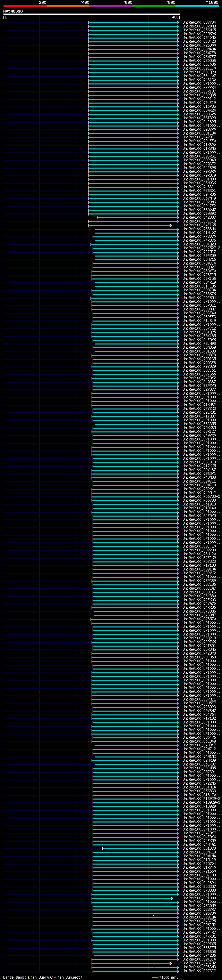Open hit UniRef100_P33676
This screenshot has width=222, height=980.
199,294
